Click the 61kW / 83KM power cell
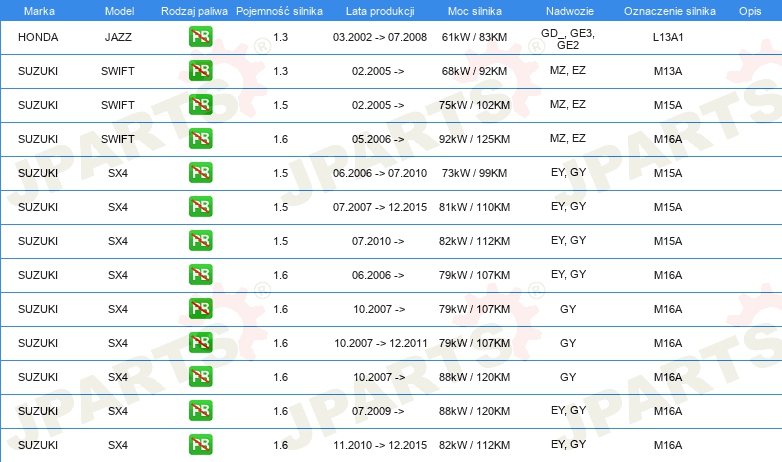Viewport: 782px width, 462px height. point(474,37)
